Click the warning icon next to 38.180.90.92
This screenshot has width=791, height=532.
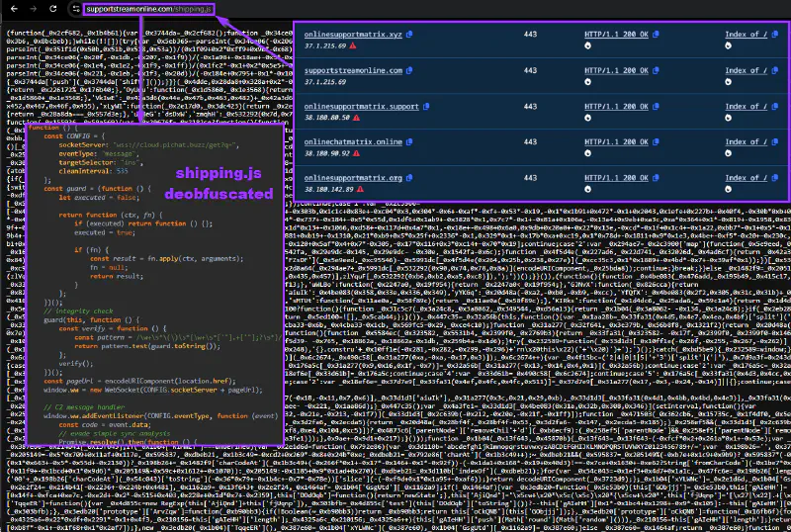[357, 153]
